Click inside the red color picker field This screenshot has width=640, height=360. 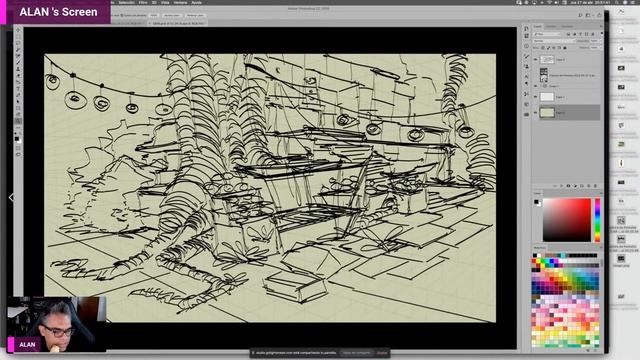[567, 220]
